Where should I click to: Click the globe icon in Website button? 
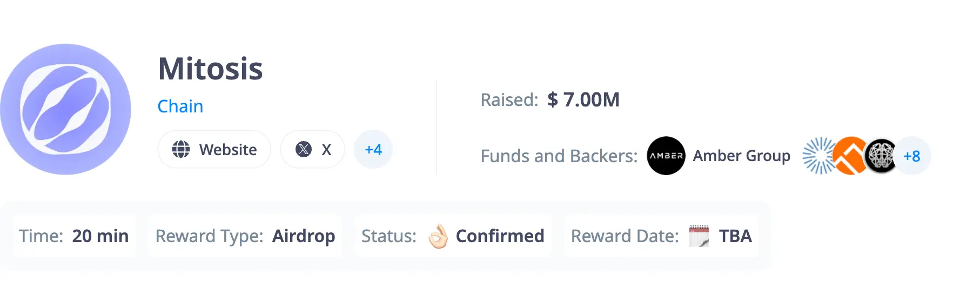click(181, 149)
